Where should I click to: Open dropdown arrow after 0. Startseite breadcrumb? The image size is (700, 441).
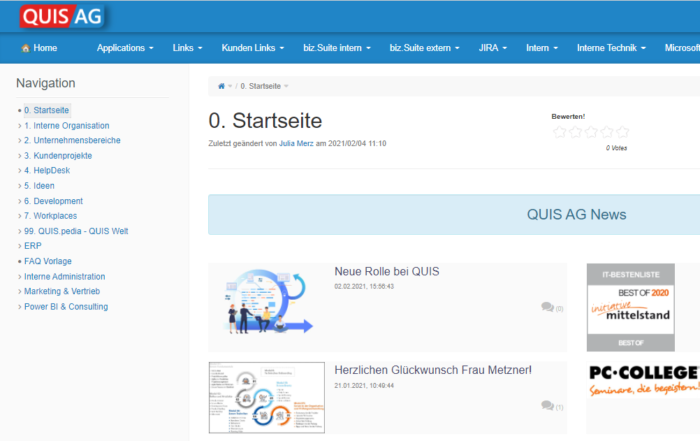point(286,86)
